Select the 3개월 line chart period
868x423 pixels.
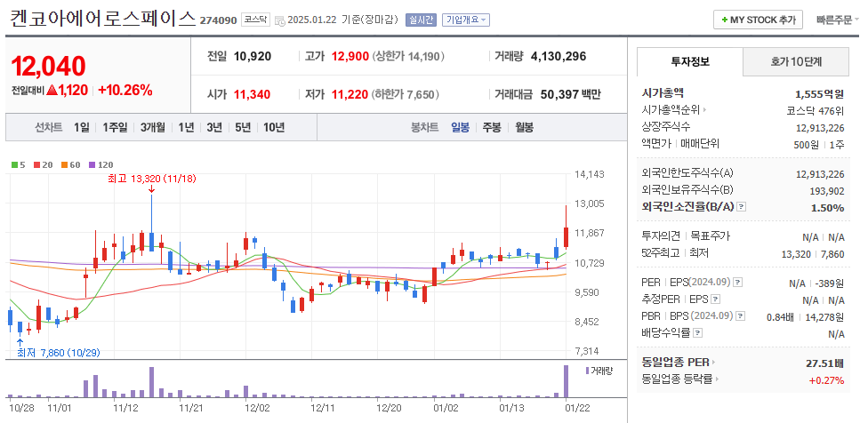click(x=153, y=128)
